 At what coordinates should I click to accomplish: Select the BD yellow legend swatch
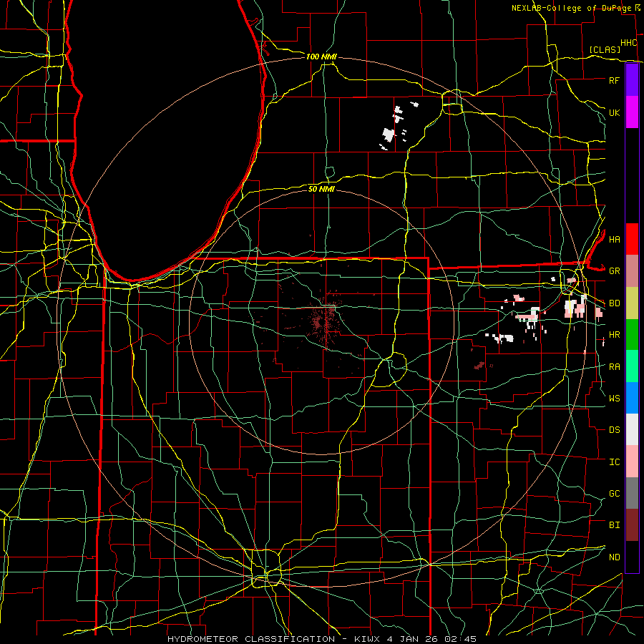pyautogui.click(x=632, y=303)
